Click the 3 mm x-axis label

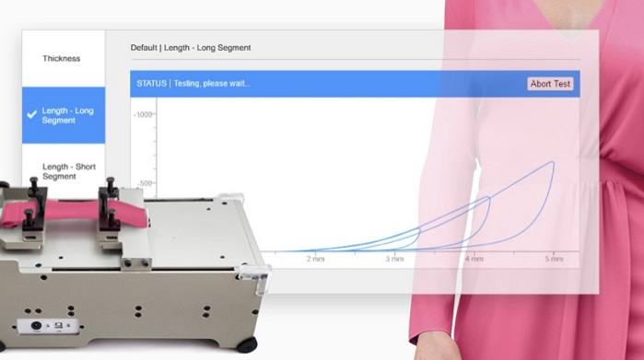point(394,259)
